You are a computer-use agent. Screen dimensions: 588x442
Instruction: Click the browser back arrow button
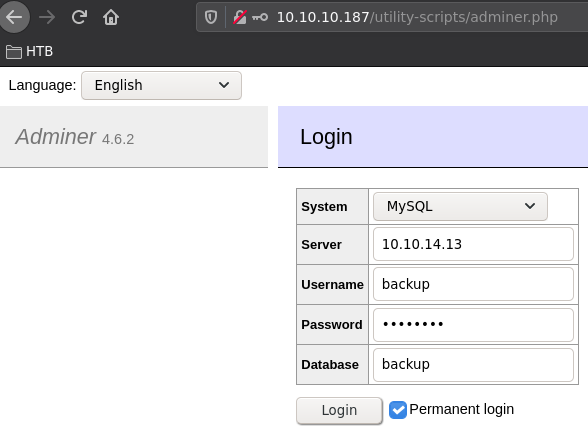(x=14, y=17)
